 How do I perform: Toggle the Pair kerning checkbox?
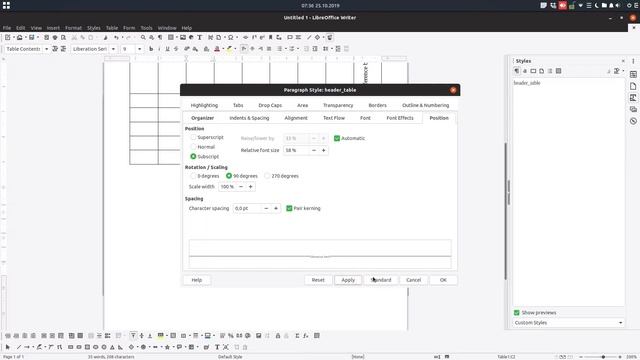point(289,208)
